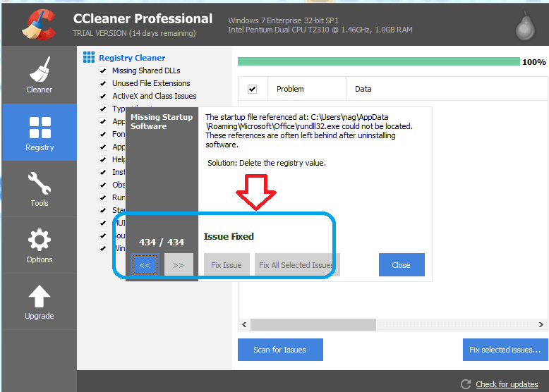
Task: Click the TRIAL VERSION remaining days text
Action: coord(134,33)
